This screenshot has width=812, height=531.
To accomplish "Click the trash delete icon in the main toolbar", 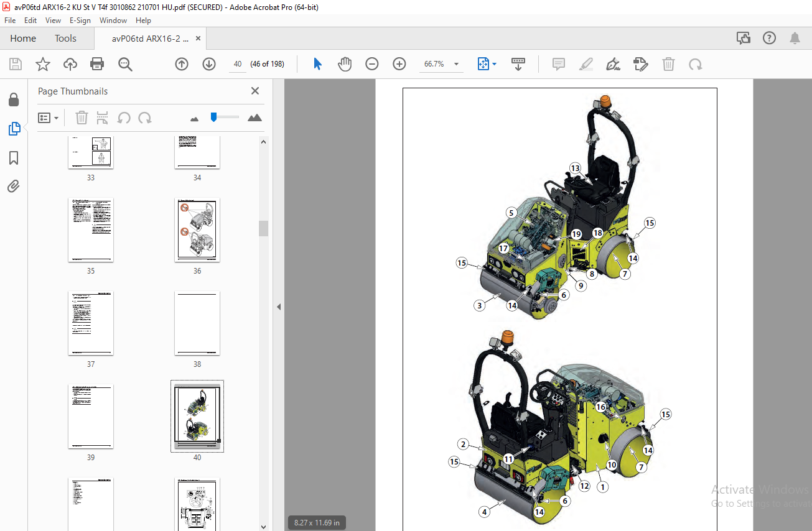I will [668, 64].
